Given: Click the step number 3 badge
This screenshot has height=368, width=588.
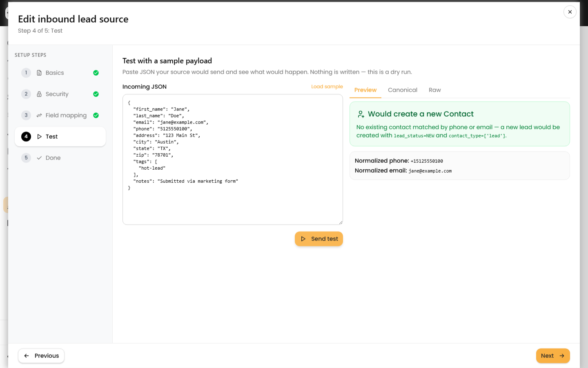Looking at the screenshot, I should (x=26, y=115).
